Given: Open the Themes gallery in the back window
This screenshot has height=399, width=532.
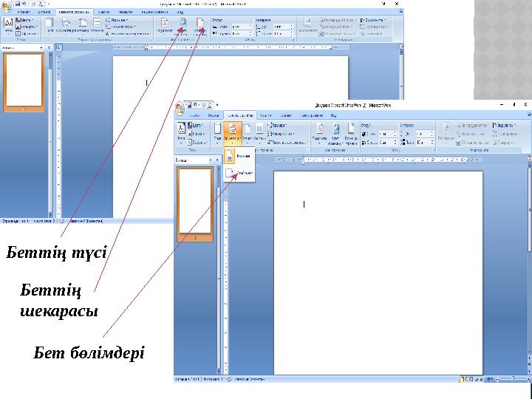Looking at the screenshot, I should 8,26.
